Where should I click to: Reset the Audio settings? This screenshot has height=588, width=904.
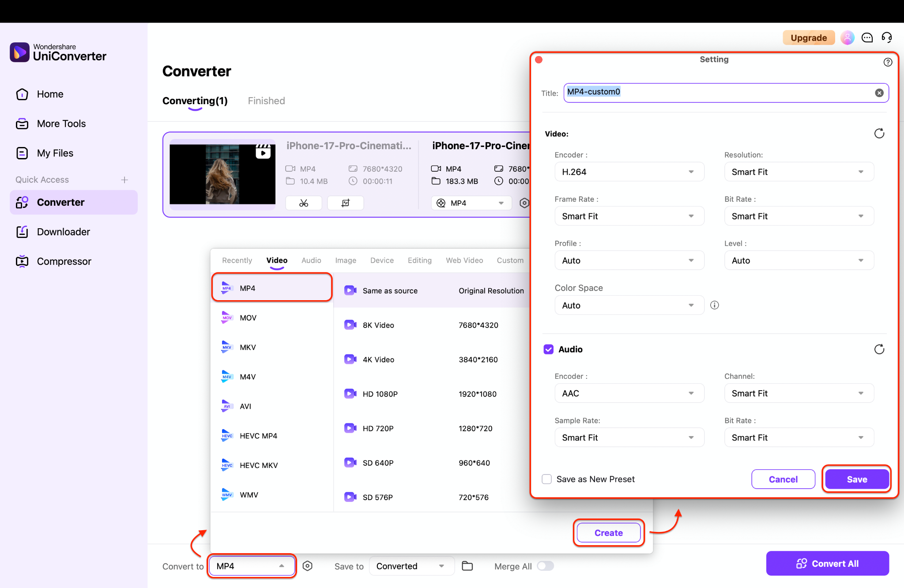click(x=879, y=349)
